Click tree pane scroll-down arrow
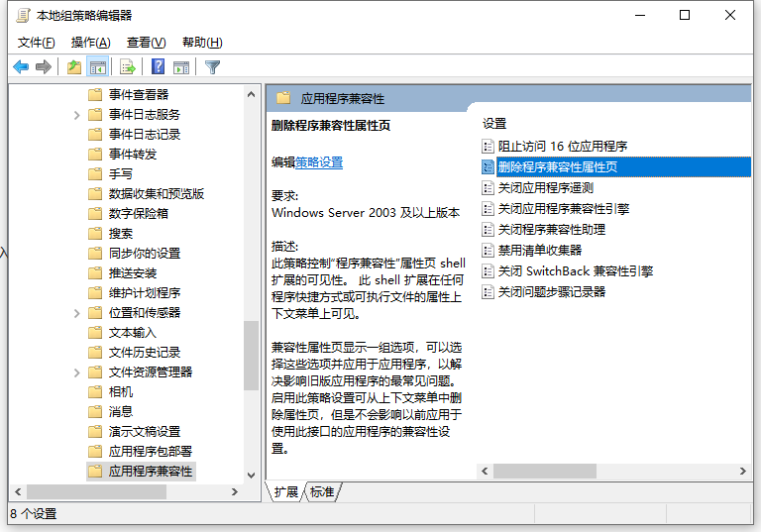Image resolution: width=761 pixels, height=532 pixels. 251,476
